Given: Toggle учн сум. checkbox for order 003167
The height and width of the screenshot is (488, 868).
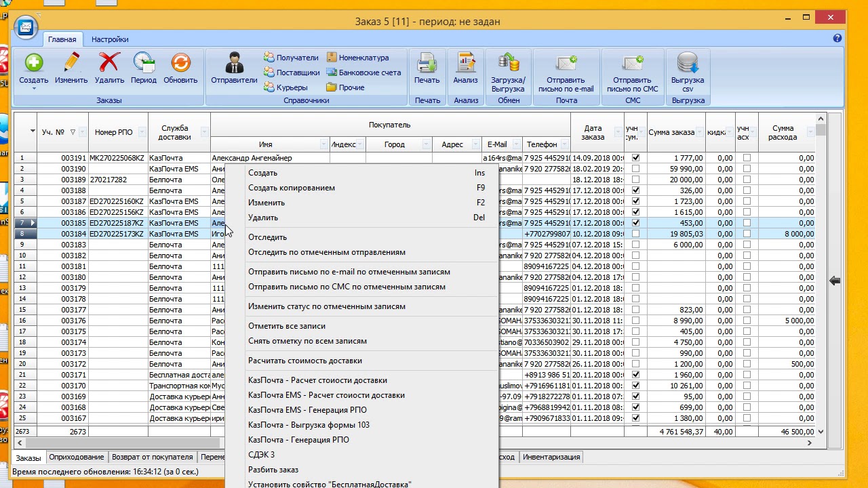Looking at the screenshot, I should pyautogui.click(x=635, y=418).
